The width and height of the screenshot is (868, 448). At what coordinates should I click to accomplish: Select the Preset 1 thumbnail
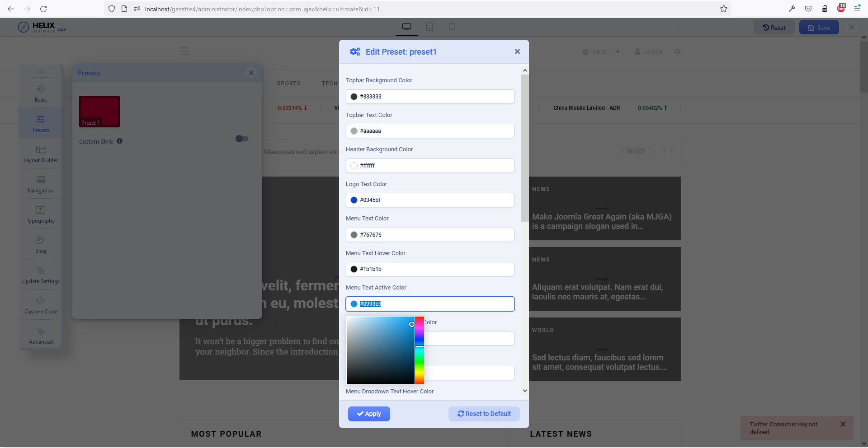tap(99, 112)
